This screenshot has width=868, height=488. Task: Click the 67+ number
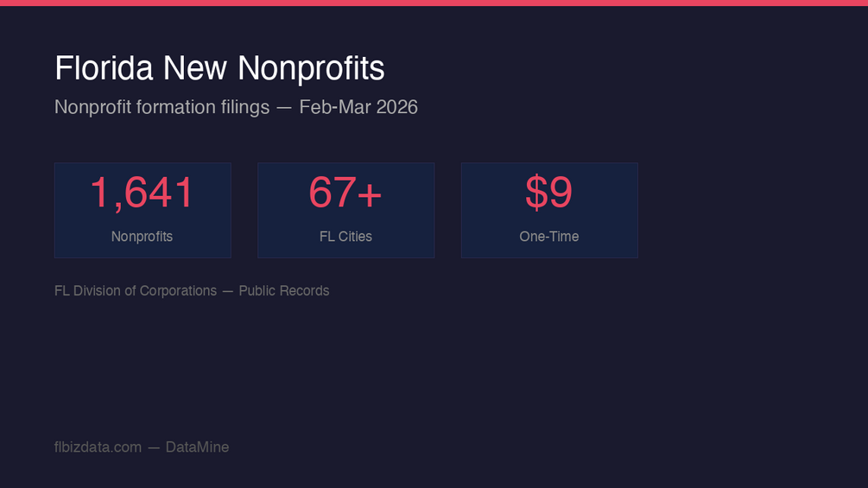click(x=345, y=193)
